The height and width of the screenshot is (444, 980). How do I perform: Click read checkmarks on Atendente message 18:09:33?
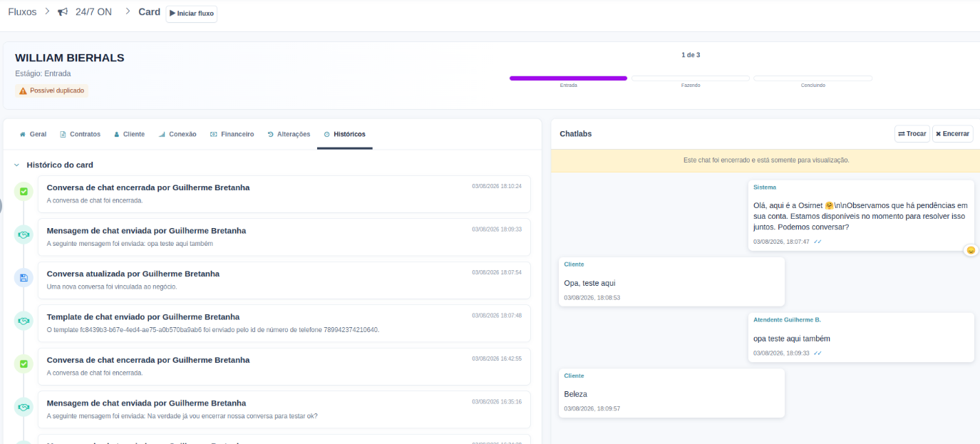click(x=817, y=353)
